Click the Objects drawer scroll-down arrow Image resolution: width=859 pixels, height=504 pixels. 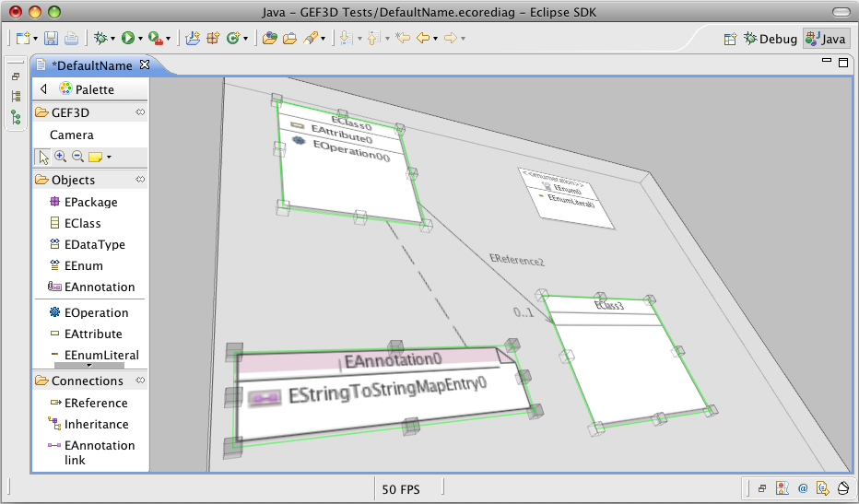[89, 366]
